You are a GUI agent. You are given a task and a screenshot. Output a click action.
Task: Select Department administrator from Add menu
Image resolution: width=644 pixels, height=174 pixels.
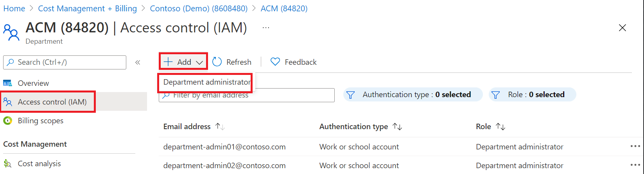206,82
